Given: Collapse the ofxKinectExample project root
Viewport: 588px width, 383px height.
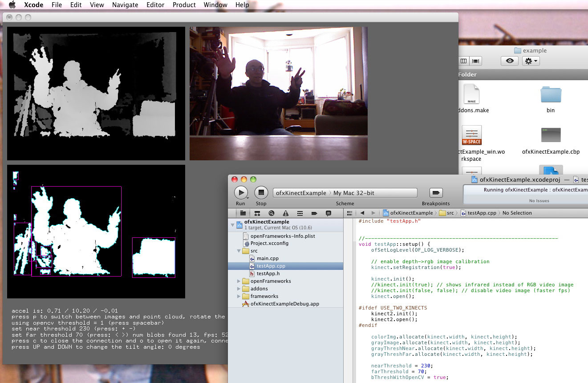Looking at the screenshot, I should (232, 225).
